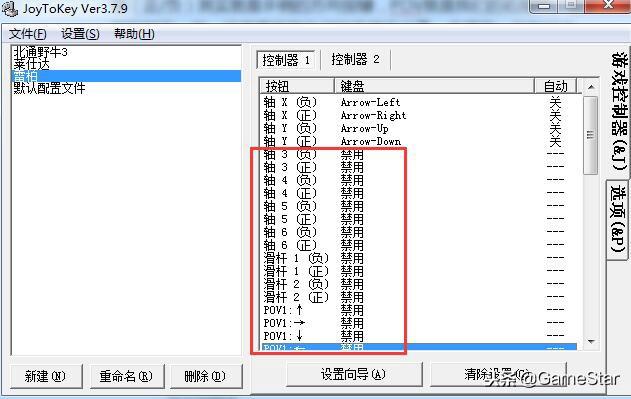Select the 选项(&P) vertical tab
Viewport: 631px width, 399px height.
[617, 219]
